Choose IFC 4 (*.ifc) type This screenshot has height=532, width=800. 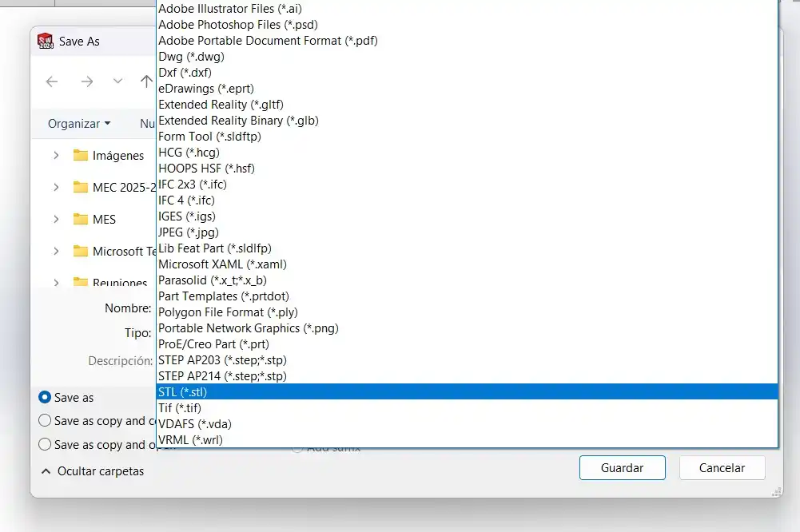click(467, 200)
